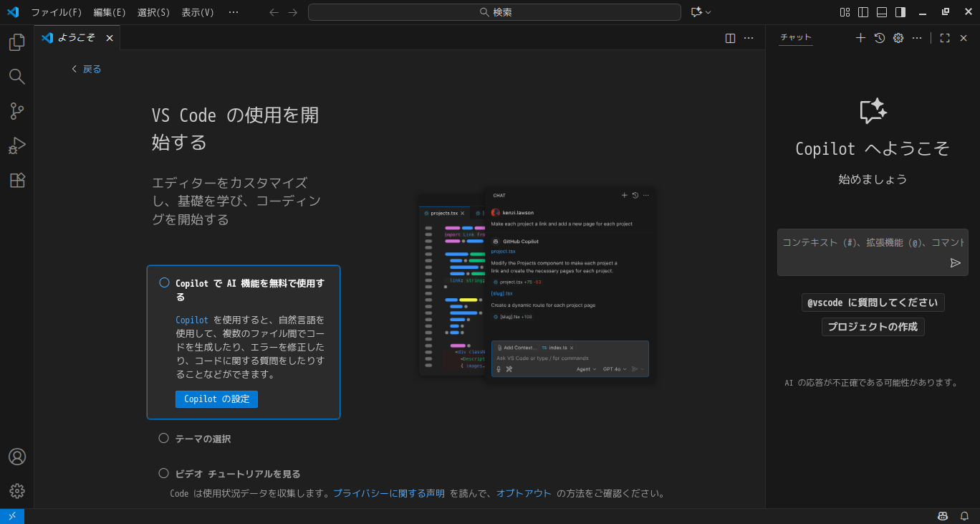Open the Run and Debug view
This screenshot has width=980, height=524.
pos(17,146)
